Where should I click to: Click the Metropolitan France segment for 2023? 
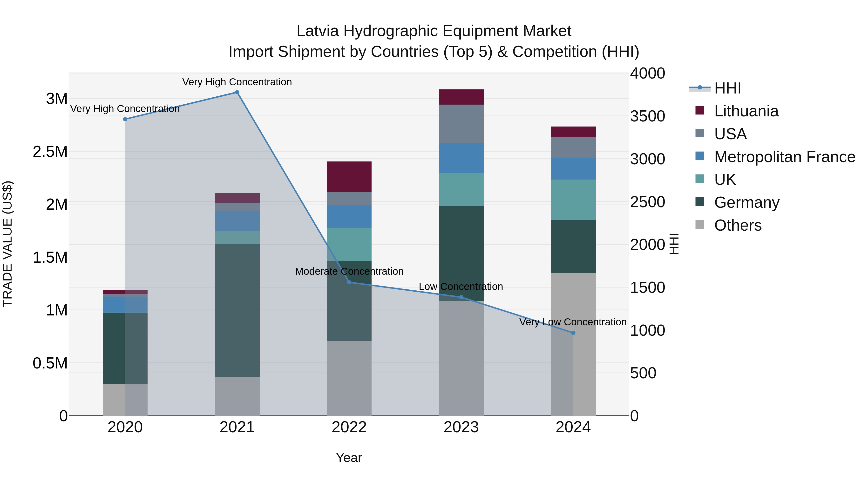[461, 158]
